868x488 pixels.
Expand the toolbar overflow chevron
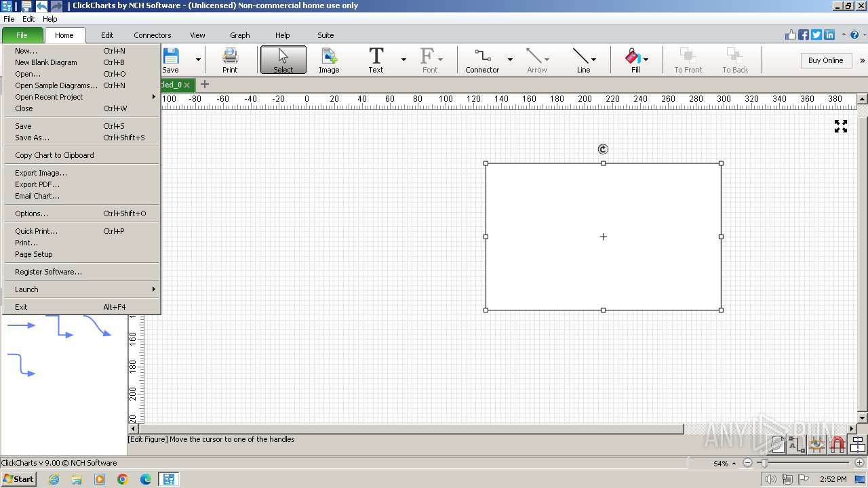862,60
